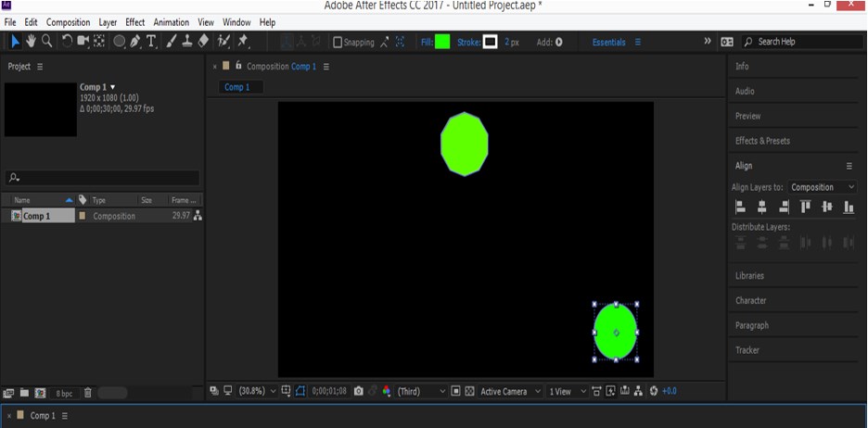Toggle Transparency Grid button
868x428 pixels.
point(469,391)
